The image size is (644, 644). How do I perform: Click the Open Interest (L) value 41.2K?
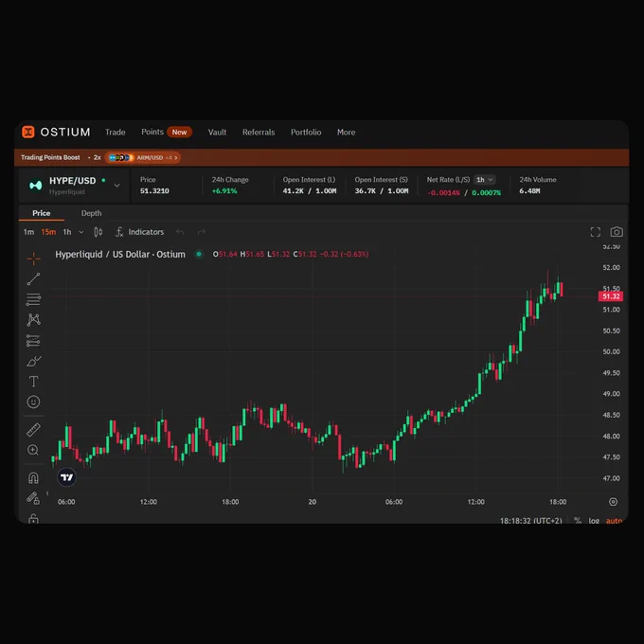click(294, 191)
